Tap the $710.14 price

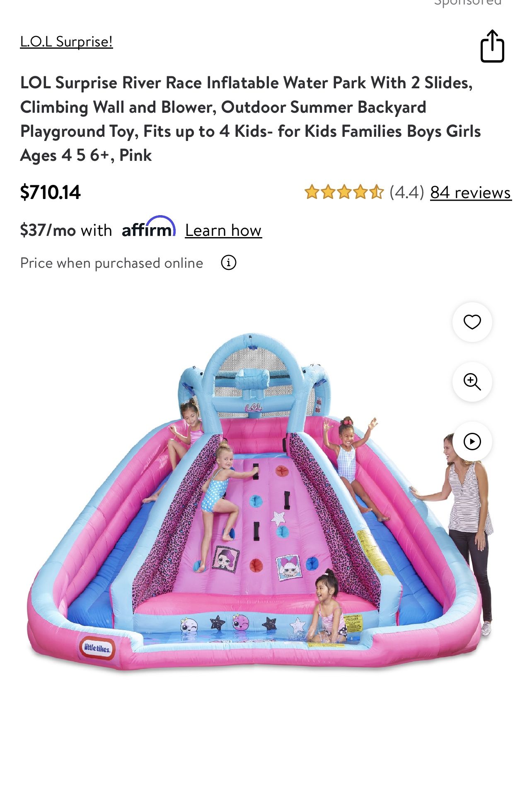(x=50, y=192)
